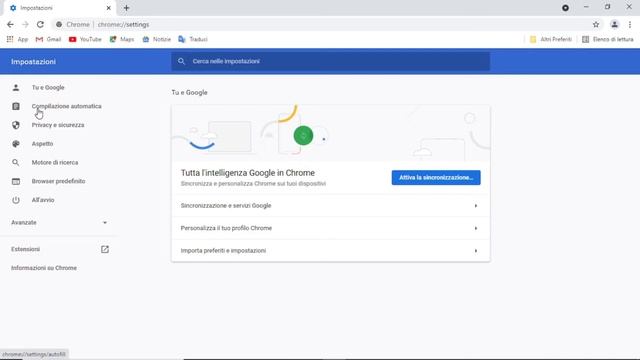Open a new tab with plus button
The width and height of the screenshot is (640, 360).
[126, 8]
